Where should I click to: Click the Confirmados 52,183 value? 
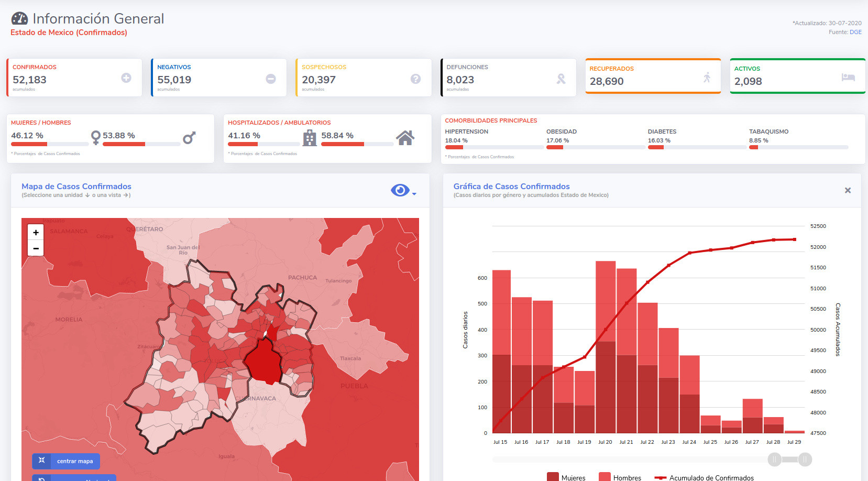[x=29, y=80]
